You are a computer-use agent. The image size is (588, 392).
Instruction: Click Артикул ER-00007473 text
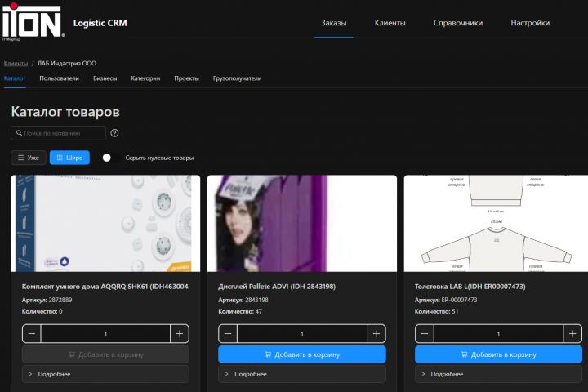(x=446, y=300)
